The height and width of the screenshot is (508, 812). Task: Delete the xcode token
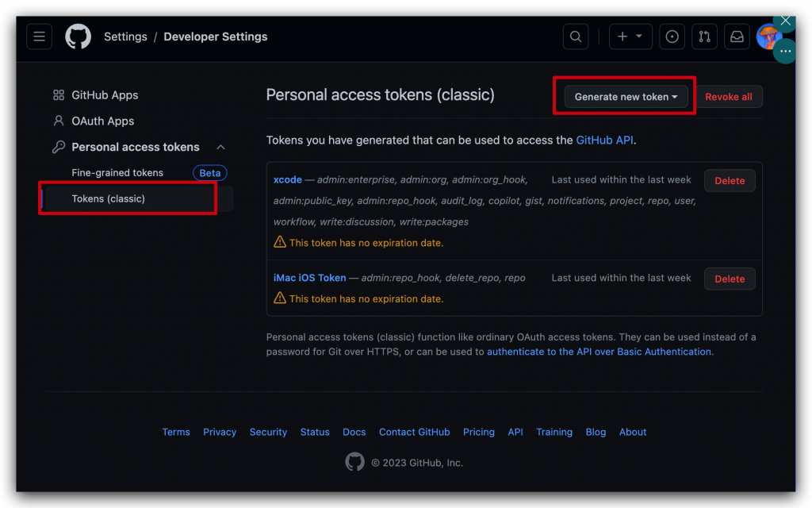(729, 181)
